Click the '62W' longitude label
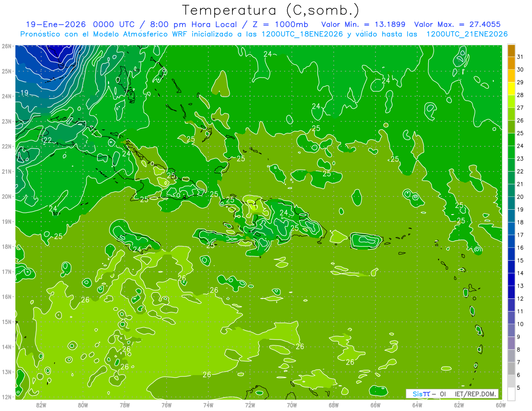The width and height of the screenshot is (532, 411). point(459,405)
